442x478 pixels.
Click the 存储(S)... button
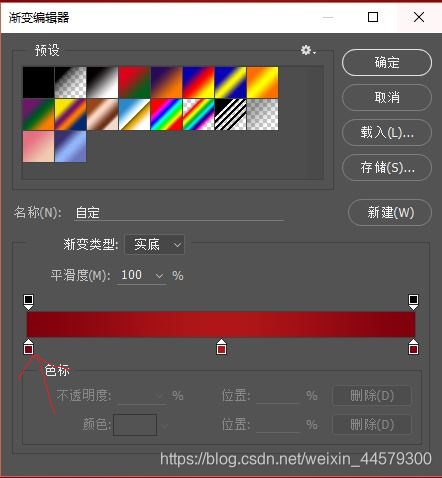387,167
